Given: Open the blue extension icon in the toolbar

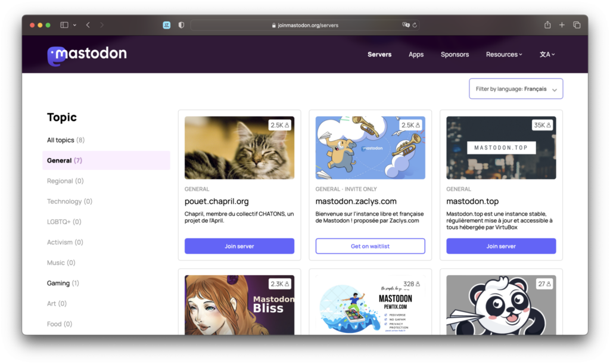Looking at the screenshot, I should [x=167, y=25].
